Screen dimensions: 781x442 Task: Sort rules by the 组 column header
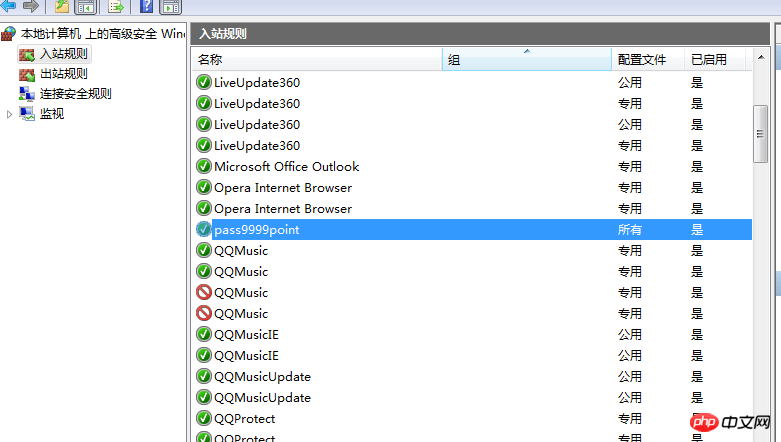point(526,60)
